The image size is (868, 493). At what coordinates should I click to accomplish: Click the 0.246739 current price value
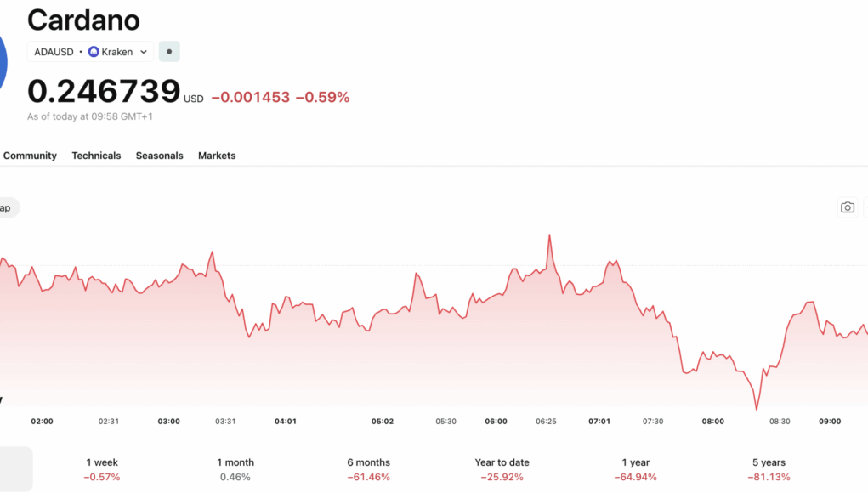104,91
